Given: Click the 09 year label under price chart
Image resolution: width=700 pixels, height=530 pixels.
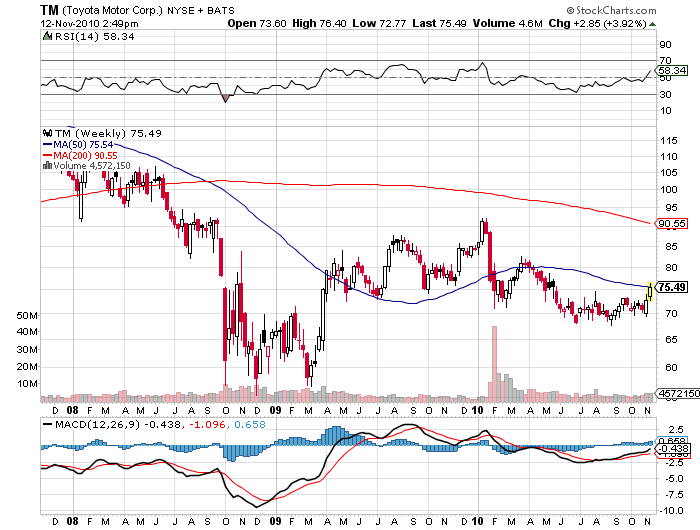Looking at the screenshot, I should [275, 410].
